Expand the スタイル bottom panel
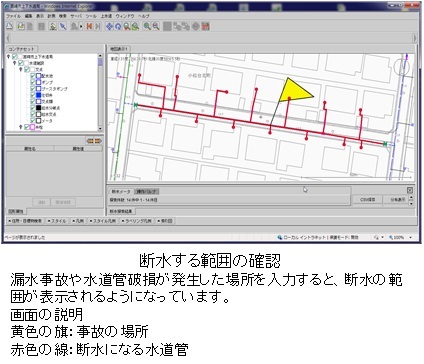This screenshot has width=424, height=364. 57,221
